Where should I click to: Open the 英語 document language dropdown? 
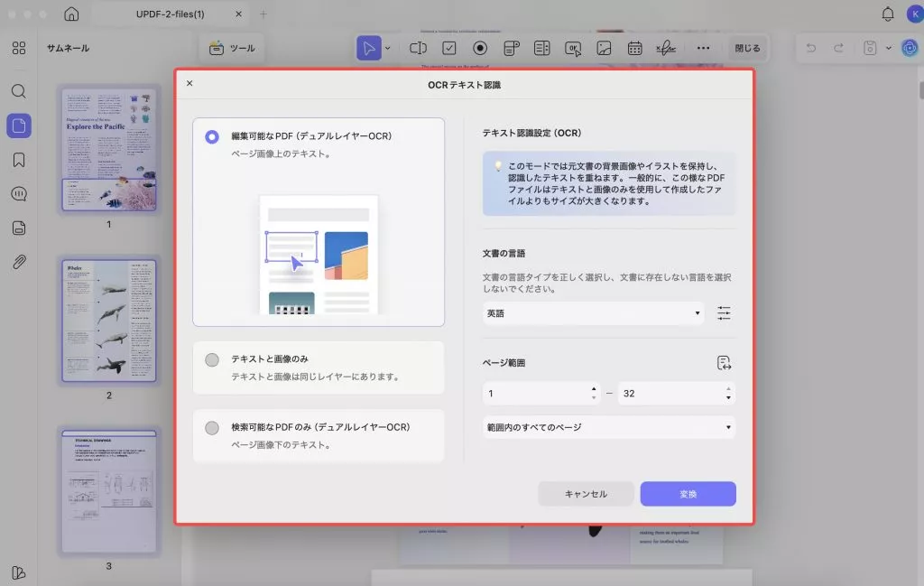tap(593, 313)
